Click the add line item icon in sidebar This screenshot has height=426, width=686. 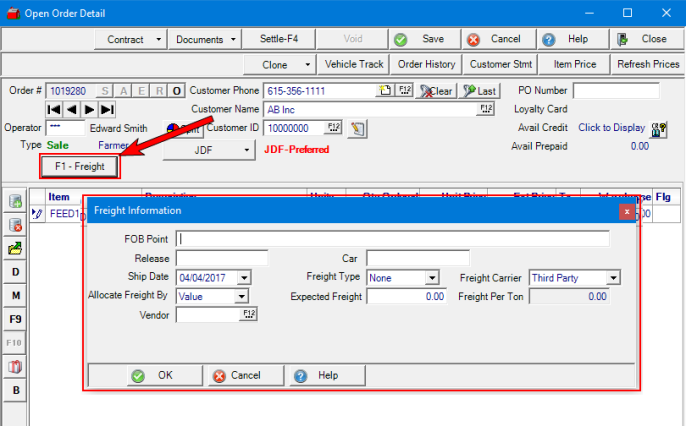pos(16,202)
